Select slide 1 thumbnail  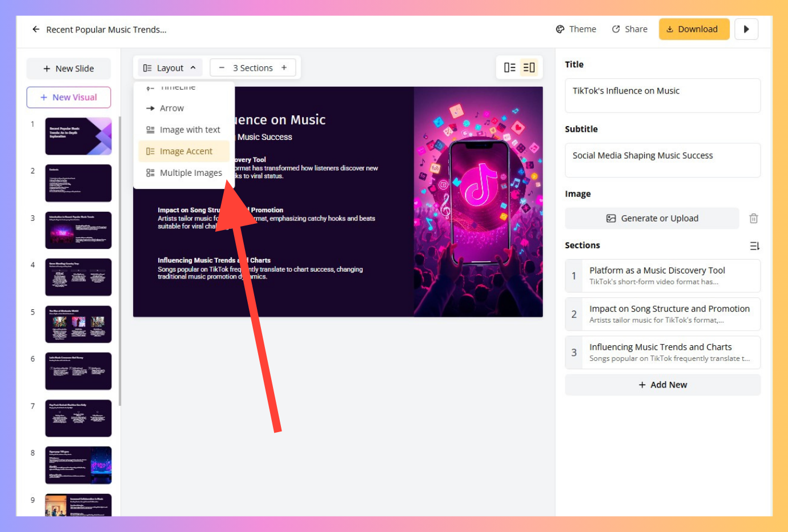coord(78,136)
